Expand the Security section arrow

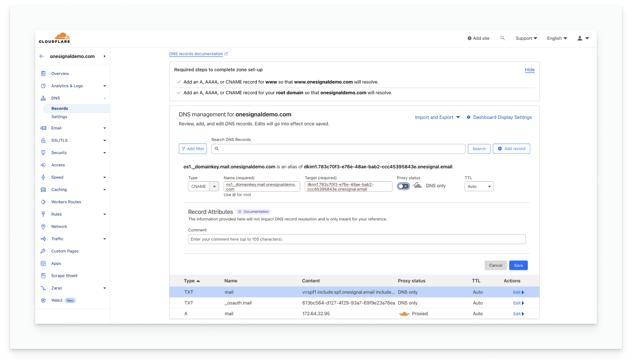(x=104, y=153)
